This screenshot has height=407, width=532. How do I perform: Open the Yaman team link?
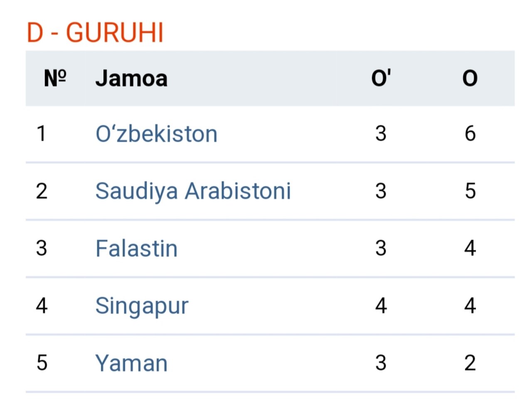click(131, 363)
